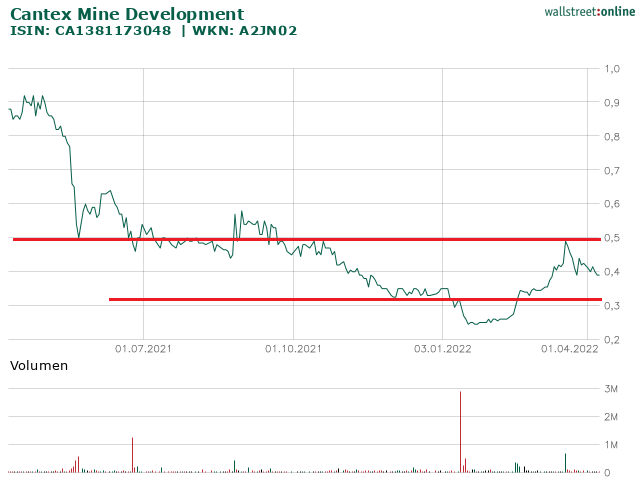Click the 1,0 price axis label

pyautogui.click(x=612, y=69)
